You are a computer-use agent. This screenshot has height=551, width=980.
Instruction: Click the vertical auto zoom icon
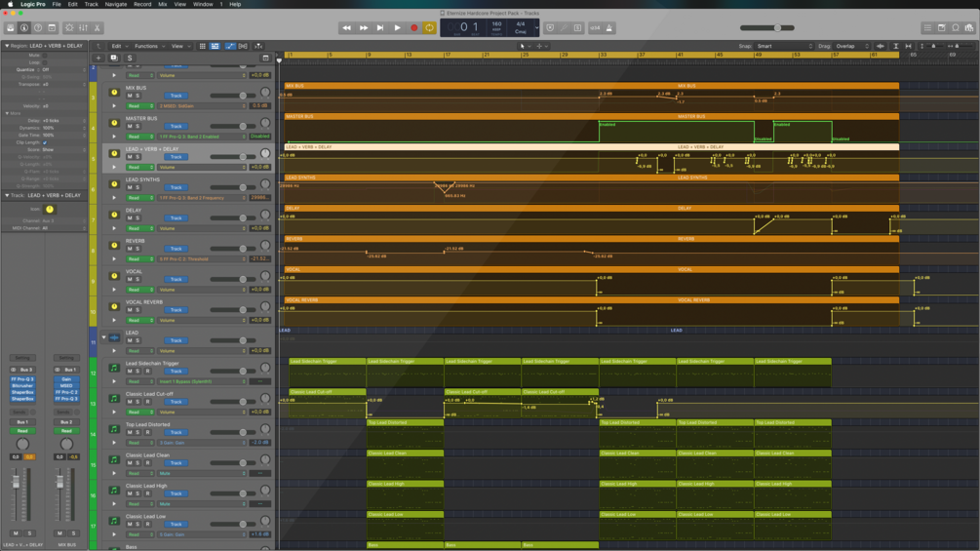pos(895,46)
